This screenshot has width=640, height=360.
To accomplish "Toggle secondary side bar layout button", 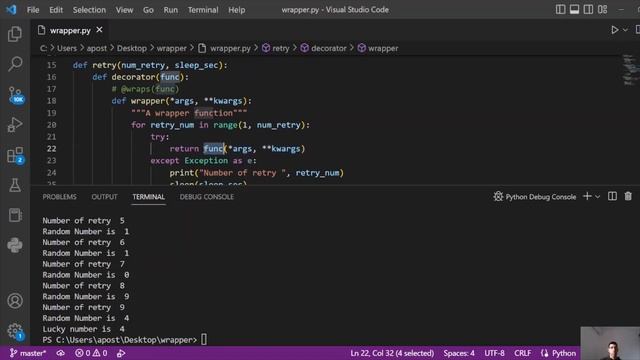I will coord(588,9).
